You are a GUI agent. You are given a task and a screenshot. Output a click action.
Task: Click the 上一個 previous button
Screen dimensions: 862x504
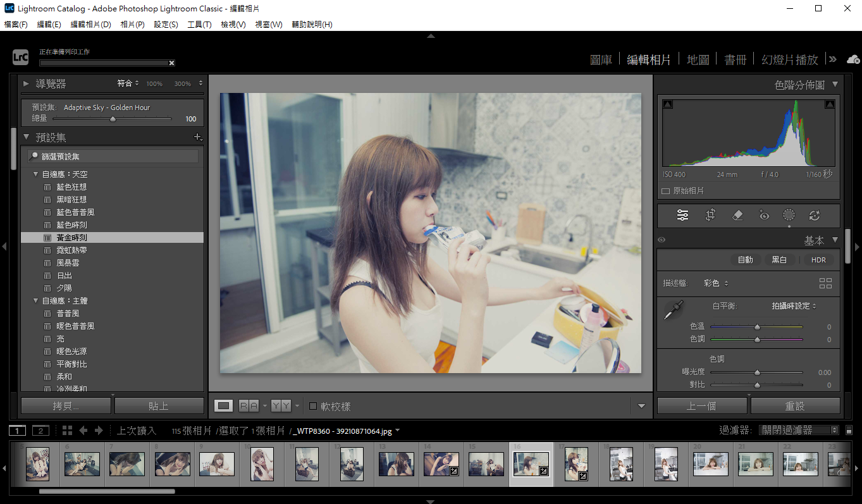coord(701,406)
